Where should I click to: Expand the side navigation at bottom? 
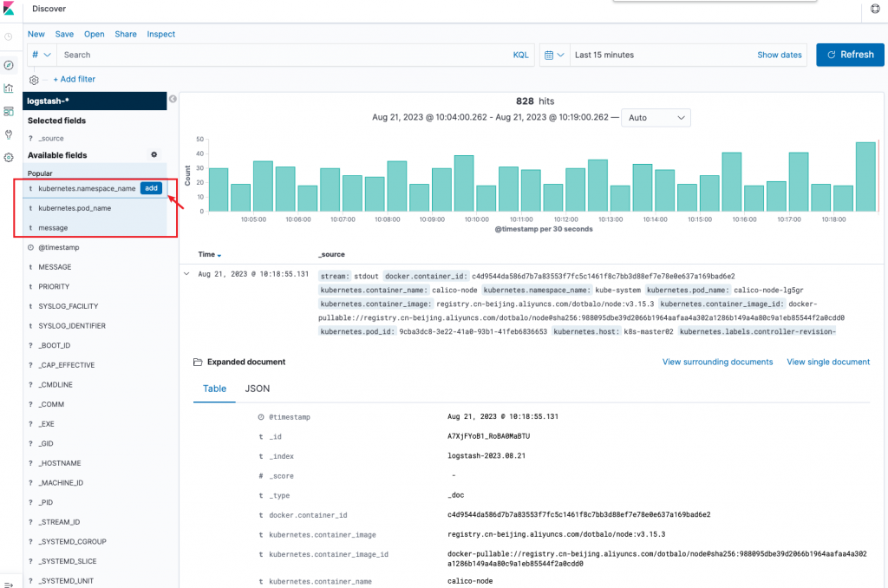coord(9,584)
